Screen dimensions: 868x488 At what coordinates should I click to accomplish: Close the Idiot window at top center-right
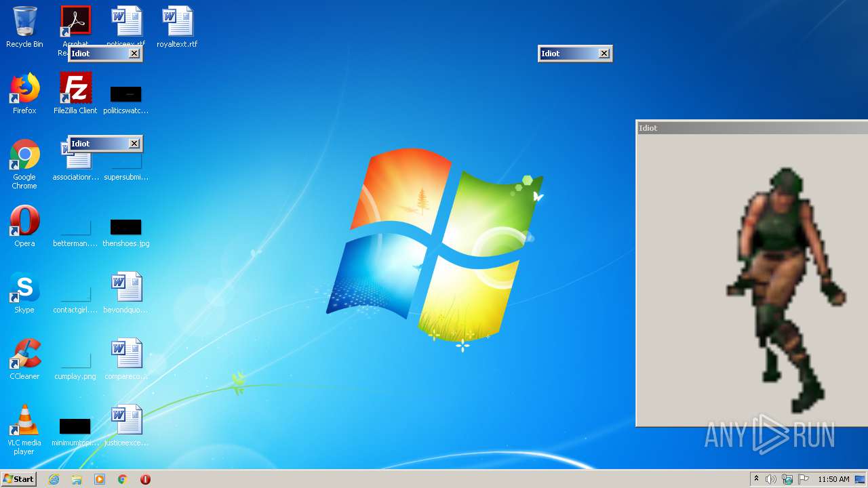click(604, 54)
